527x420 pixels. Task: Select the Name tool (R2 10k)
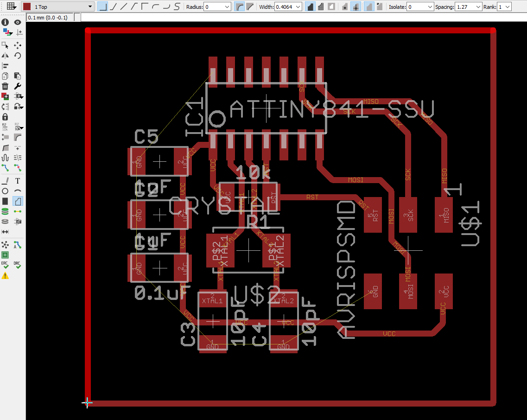pyautogui.click(x=5, y=127)
